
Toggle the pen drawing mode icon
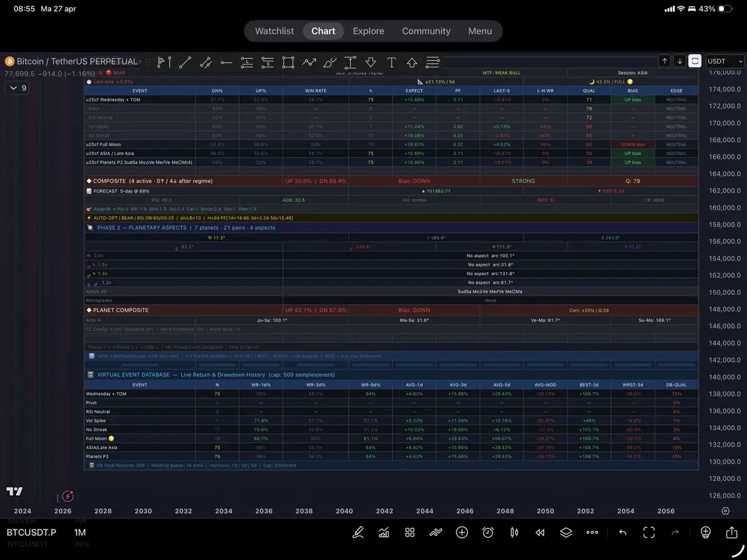(x=358, y=533)
